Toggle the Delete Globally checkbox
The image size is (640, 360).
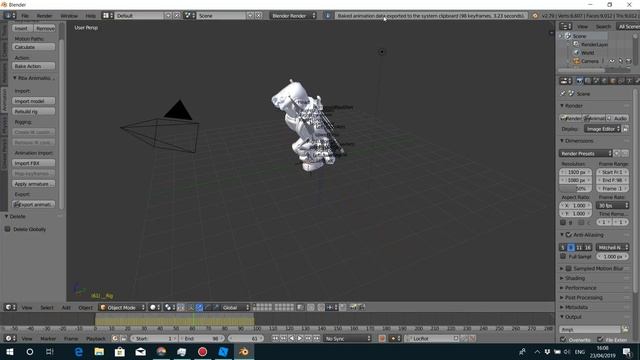point(7,229)
